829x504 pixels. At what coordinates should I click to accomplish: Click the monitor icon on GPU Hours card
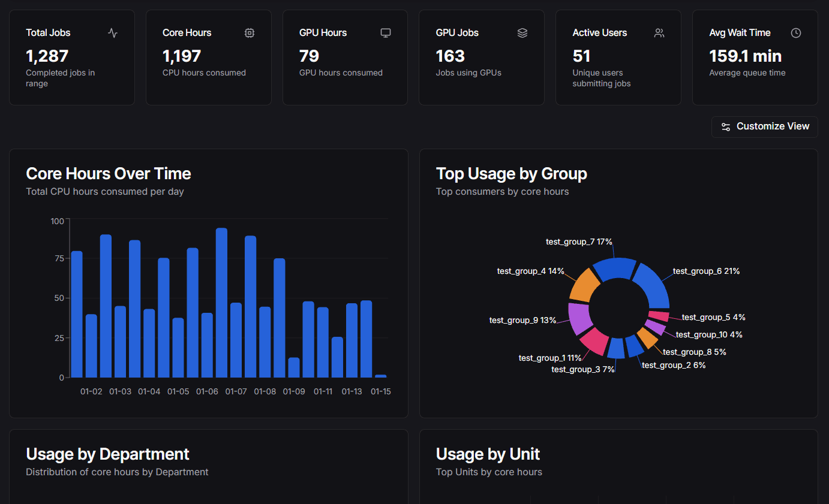385,33
